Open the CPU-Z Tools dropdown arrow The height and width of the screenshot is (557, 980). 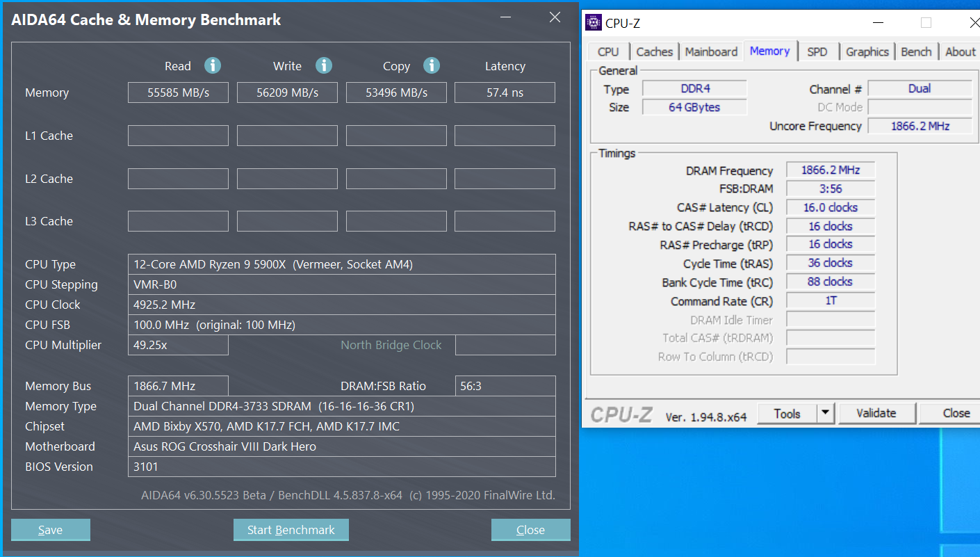pyautogui.click(x=825, y=413)
